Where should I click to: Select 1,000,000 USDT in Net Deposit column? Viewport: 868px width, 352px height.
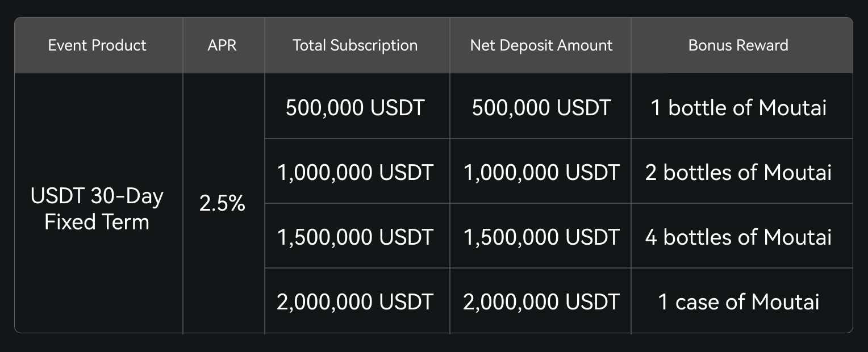click(541, 172)
